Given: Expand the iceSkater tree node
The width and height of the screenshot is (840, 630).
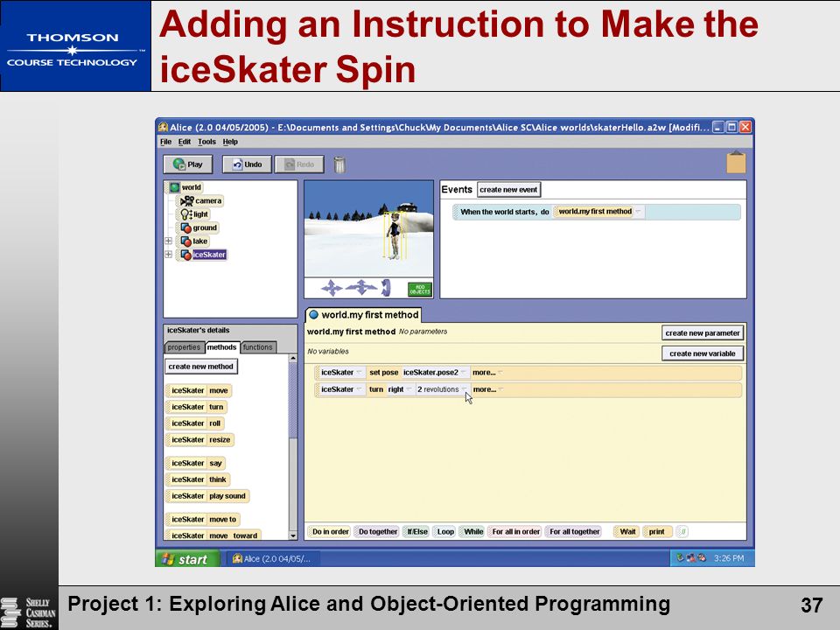Looking at the screenshot, I should [168, 255].
